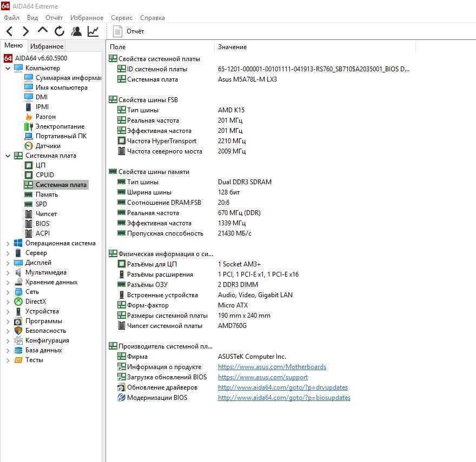476x462 pixels.
Task: Expand the Безопасность tree node
Action: coord(8,331)
